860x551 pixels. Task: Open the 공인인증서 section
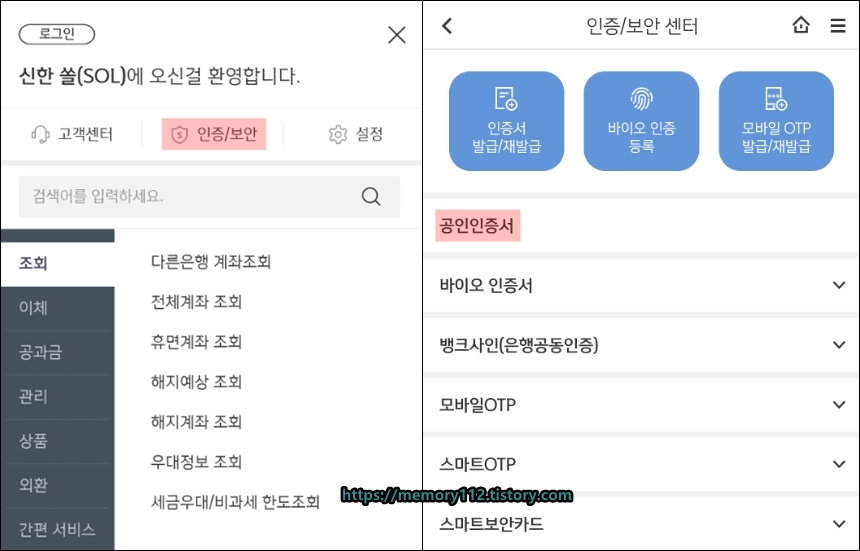coord(477,225)
